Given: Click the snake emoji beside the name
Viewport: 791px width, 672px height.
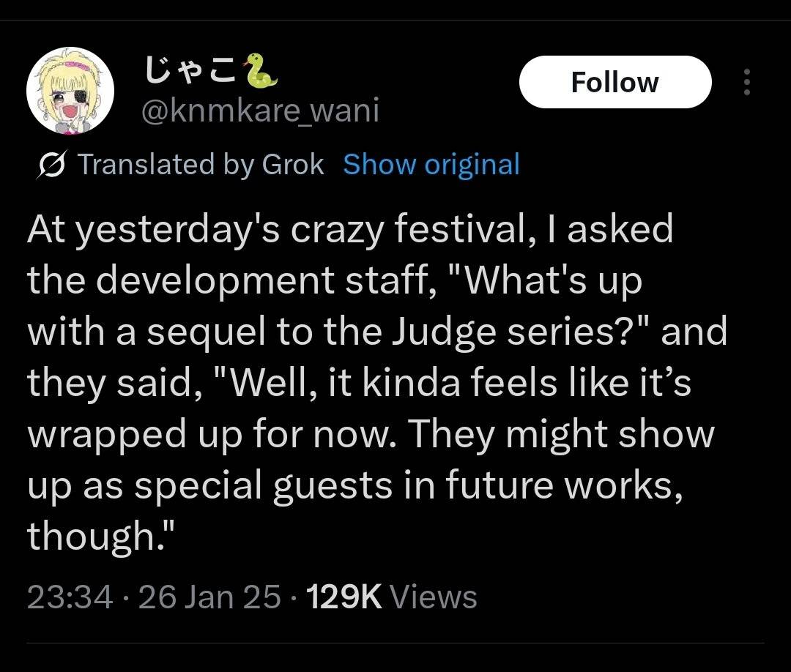Looking at the screenshot, I should (x=260, y=71).
